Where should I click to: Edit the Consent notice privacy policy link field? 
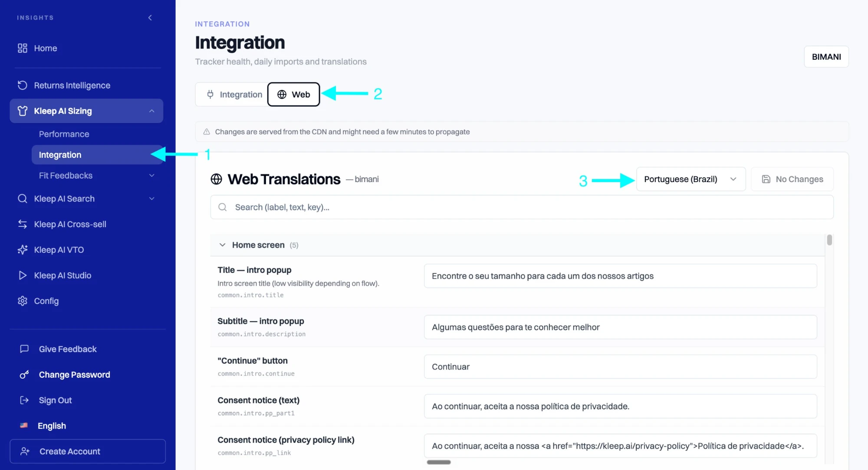tap(620, 446)
